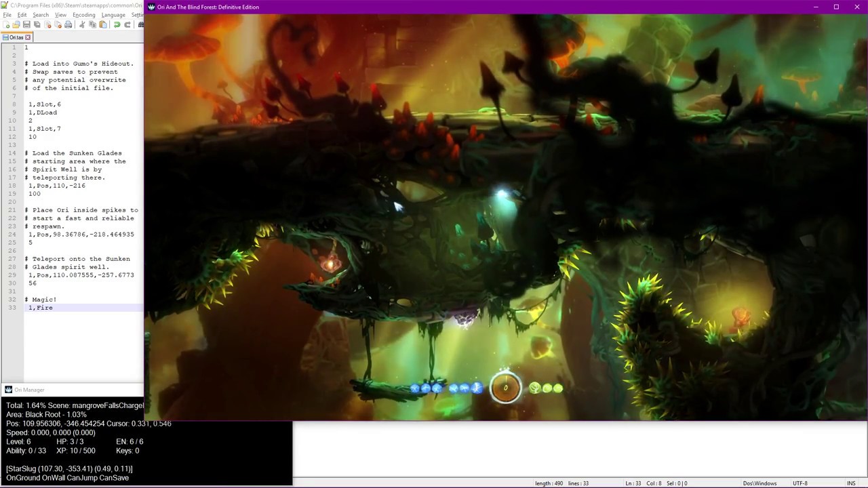Click the Ori Manager window icon
Screen dimensions: 868x488
8,390
